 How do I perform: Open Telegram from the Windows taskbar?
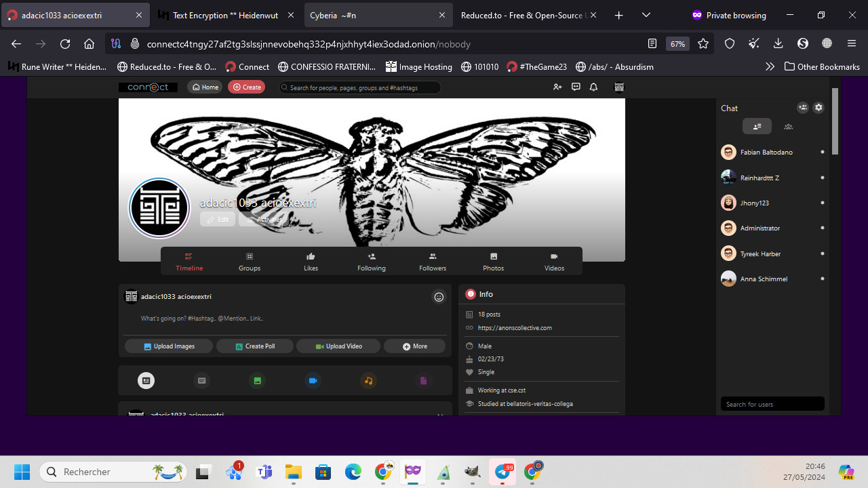coord(503,471)
